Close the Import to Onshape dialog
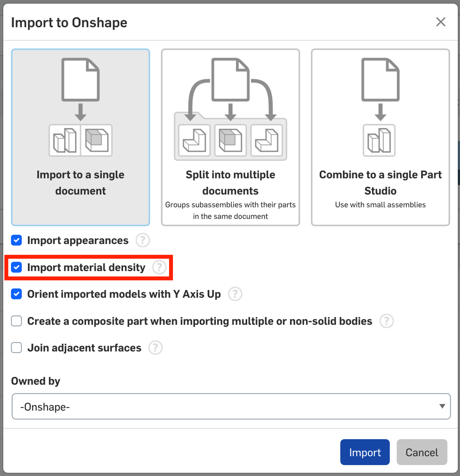The image size is (460, 476). pos(440,22)
